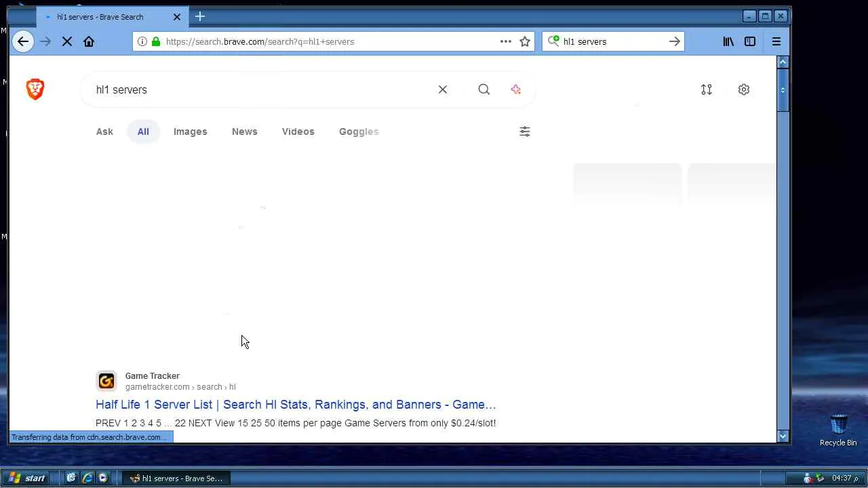868x488 pixels.
Task: Close the 'hl1 servers - Brave Search' tab
Action: 177,17
